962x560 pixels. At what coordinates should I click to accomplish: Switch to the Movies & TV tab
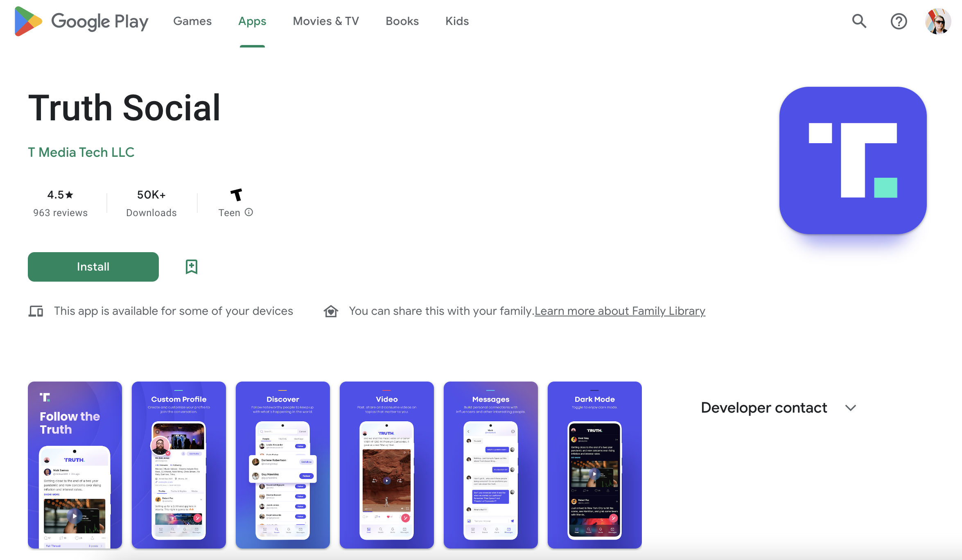point(326,21)
